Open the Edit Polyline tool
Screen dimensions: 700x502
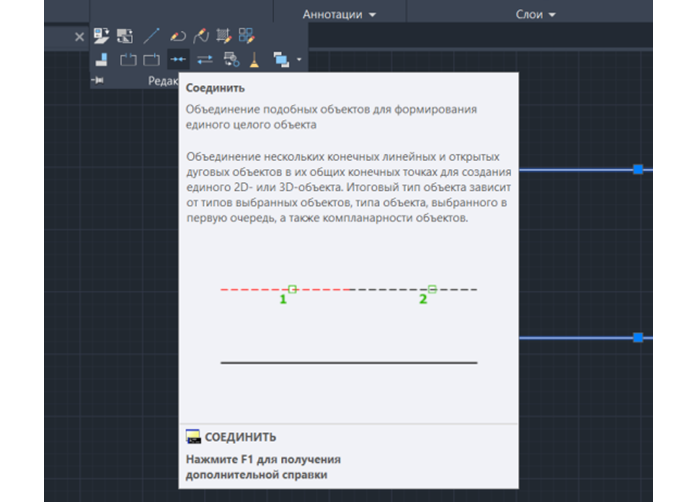click(x=177, y=36)
